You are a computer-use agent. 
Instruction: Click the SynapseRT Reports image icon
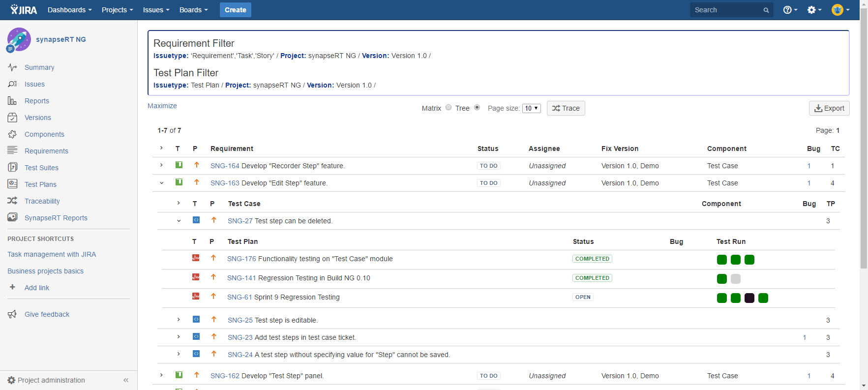tap(12, 217)
